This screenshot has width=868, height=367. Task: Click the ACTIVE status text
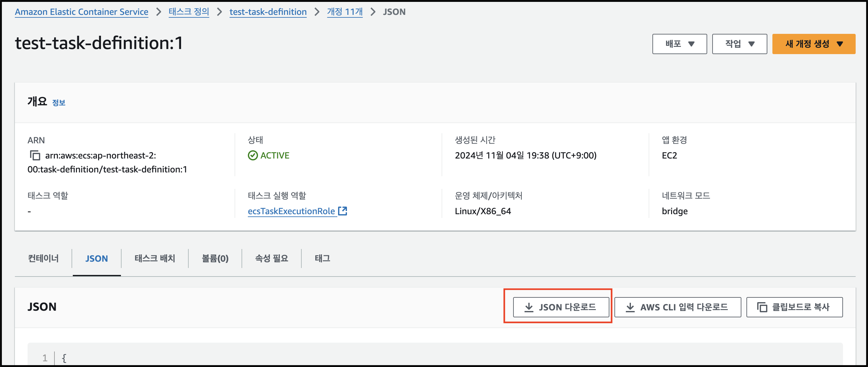coord(275,156)
